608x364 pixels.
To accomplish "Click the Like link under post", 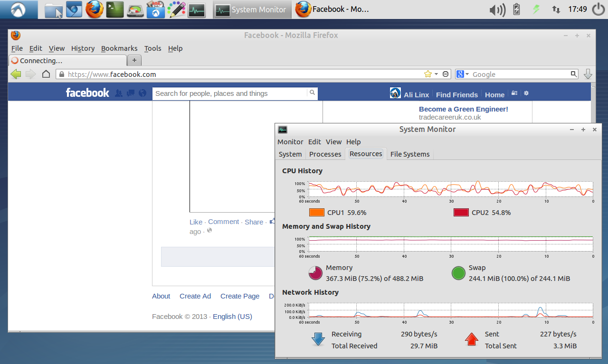I will coord(196,222).
